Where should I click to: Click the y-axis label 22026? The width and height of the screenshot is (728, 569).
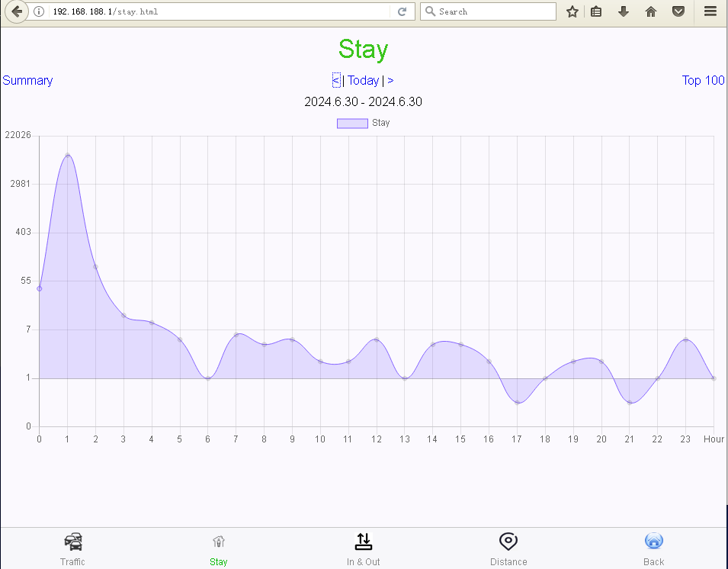point(18,135)
